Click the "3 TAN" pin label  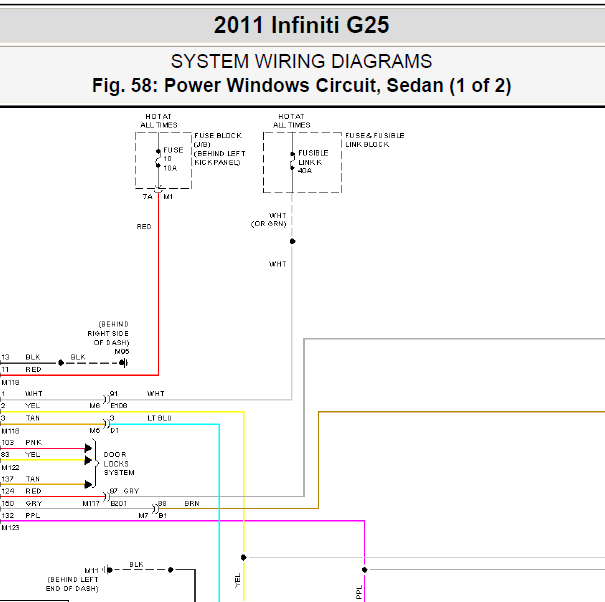[x=20, y=418]
